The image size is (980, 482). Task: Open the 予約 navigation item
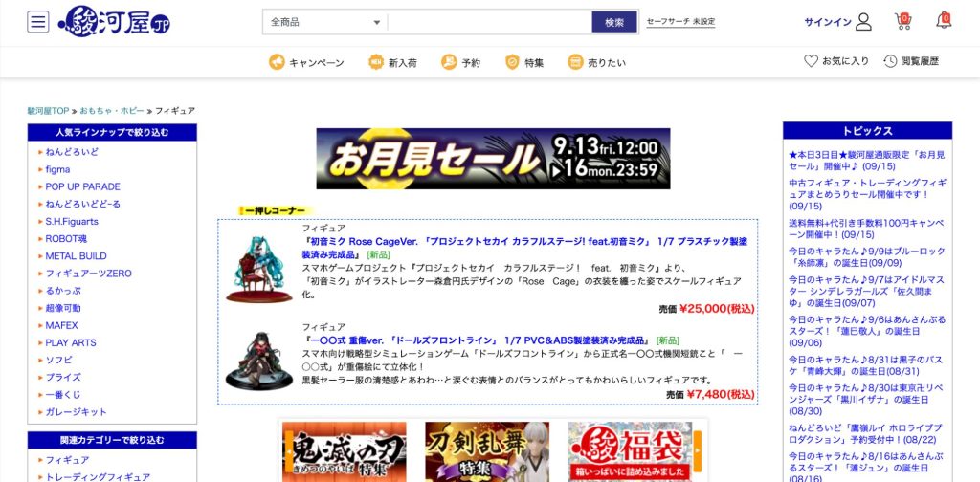click(x=460, y=62)
